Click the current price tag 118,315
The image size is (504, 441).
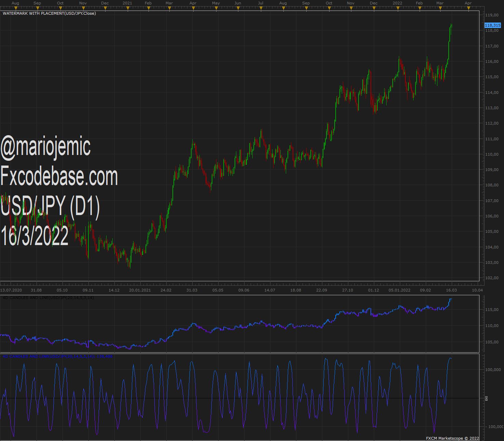493,25
